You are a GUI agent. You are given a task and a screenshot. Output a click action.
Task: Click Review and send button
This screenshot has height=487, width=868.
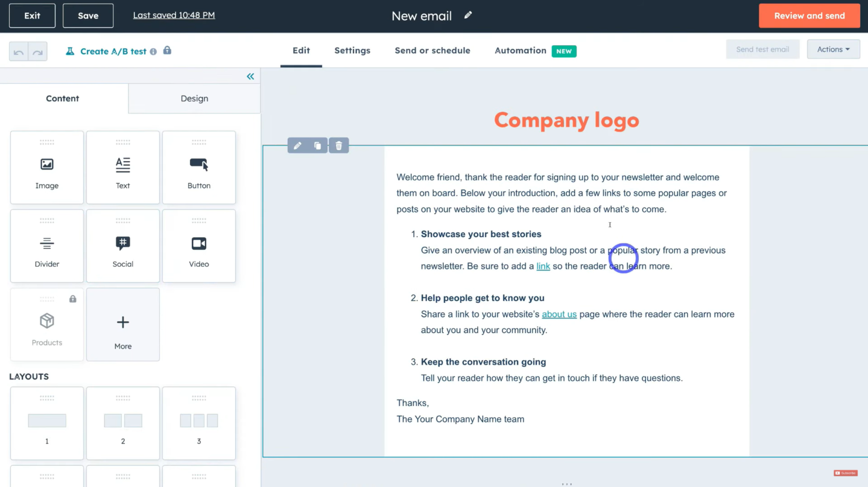[x=809, y=16]
